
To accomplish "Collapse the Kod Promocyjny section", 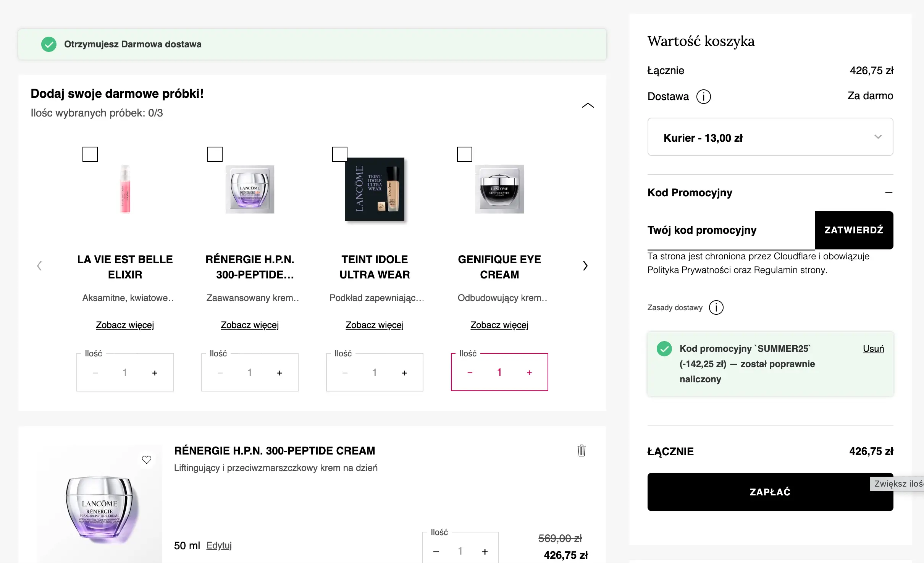I will click(889, 193).
